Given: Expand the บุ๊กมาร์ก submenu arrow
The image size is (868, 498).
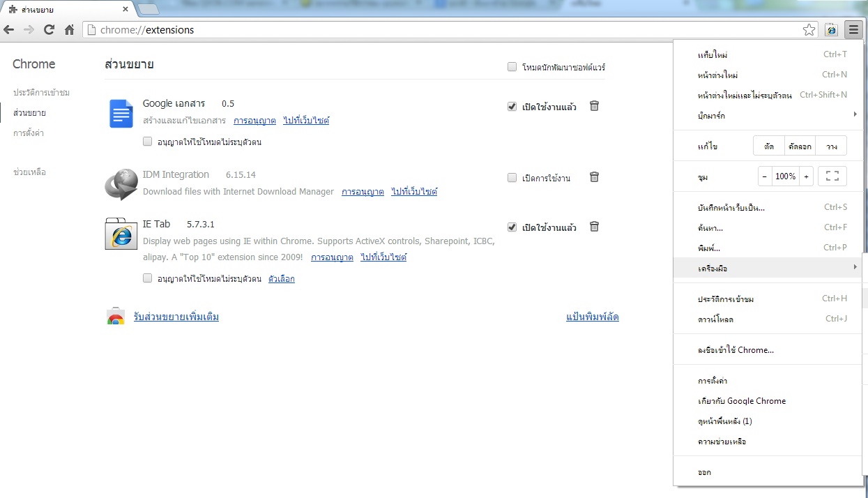Looking at the screenshot, I should tap(855, 114).
